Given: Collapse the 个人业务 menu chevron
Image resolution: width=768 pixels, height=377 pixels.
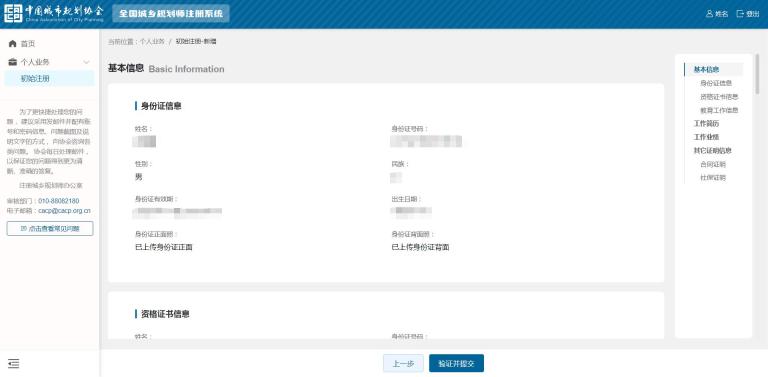Looking at the screenshot, I should tap(87, 62).
